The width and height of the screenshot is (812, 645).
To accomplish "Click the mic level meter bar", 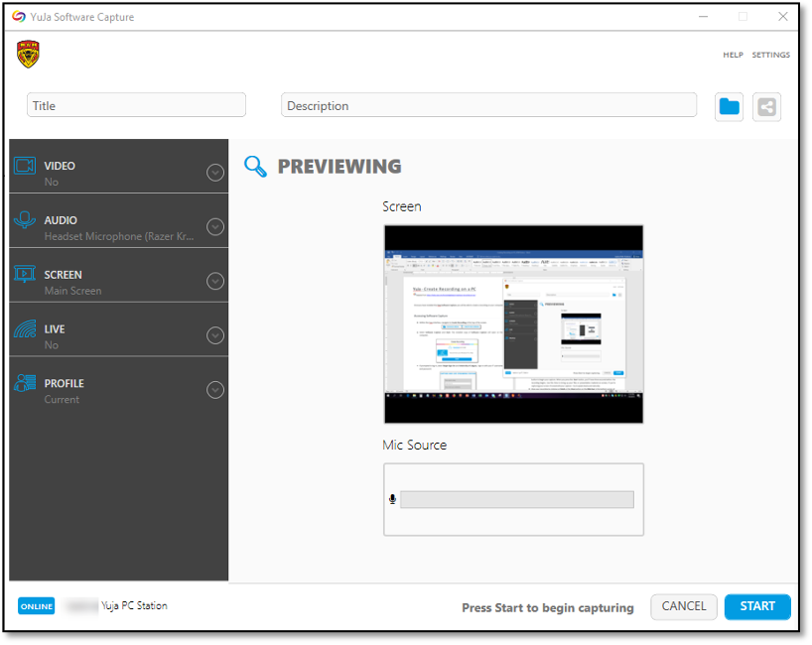I will 517,499.
